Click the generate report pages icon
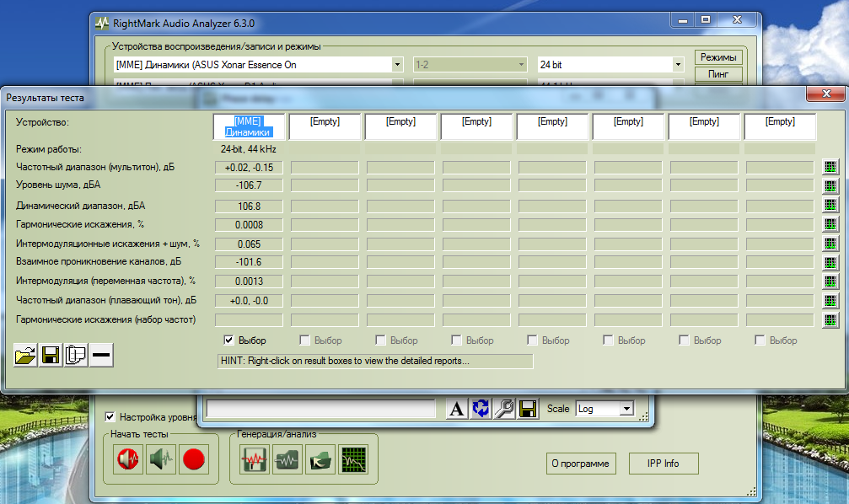Viewport: 849px width, 504px height. 76,355
